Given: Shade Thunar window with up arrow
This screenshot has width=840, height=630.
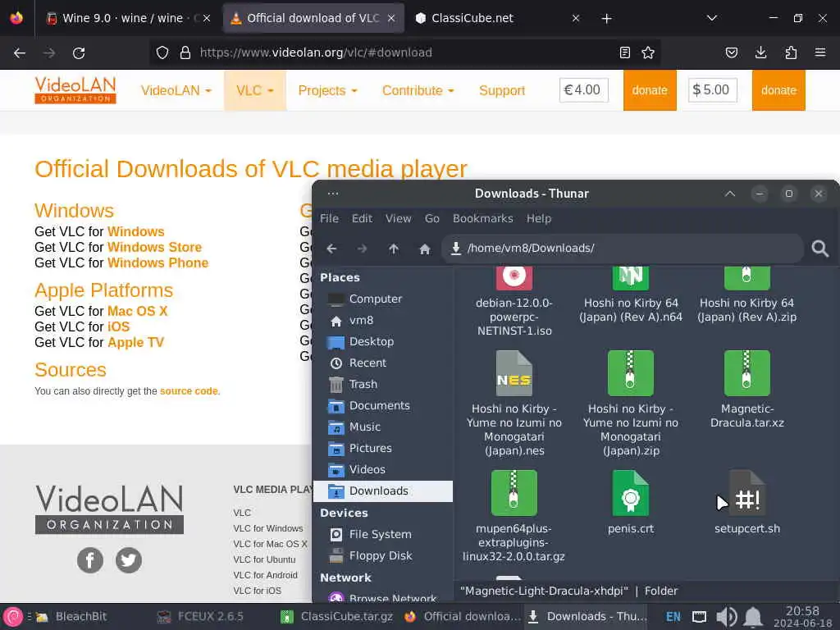Looking at the screenshot, I should click(729, 194).
